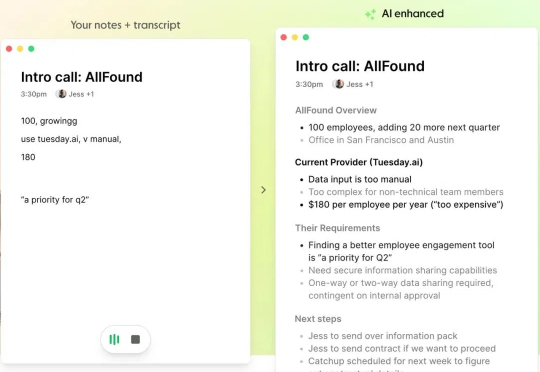Click Jess avatar in AI enhanced note

[339, 84]
